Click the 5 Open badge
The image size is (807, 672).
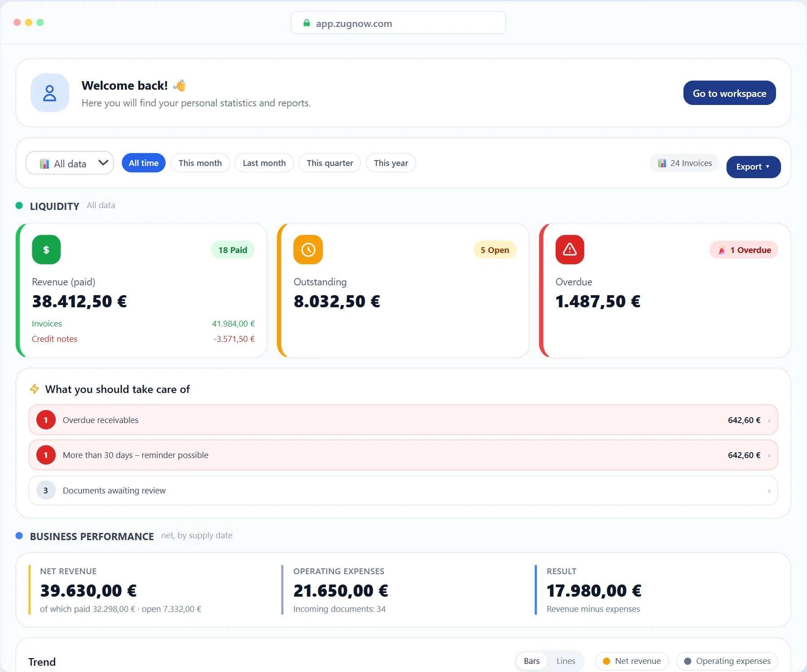click(x=495, y=250)
